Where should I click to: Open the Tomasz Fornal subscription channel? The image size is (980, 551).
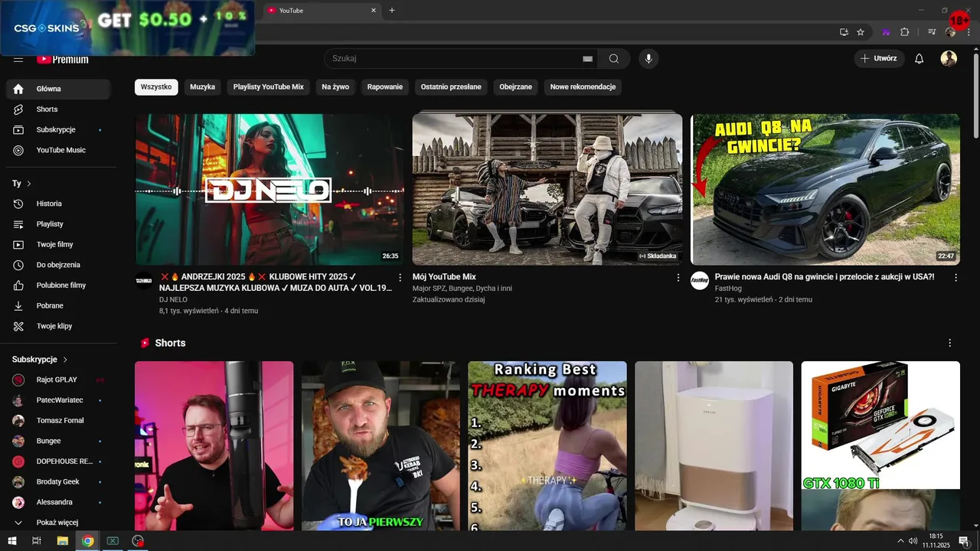[58, 421]
